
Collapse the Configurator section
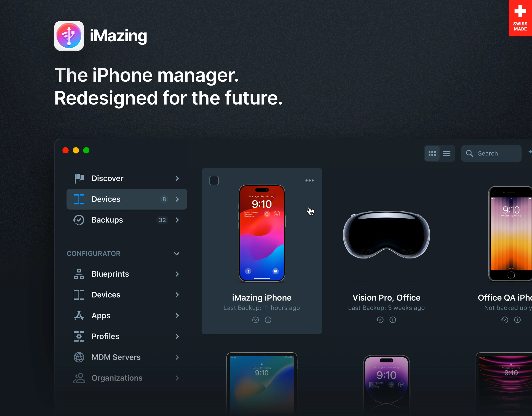177,253
